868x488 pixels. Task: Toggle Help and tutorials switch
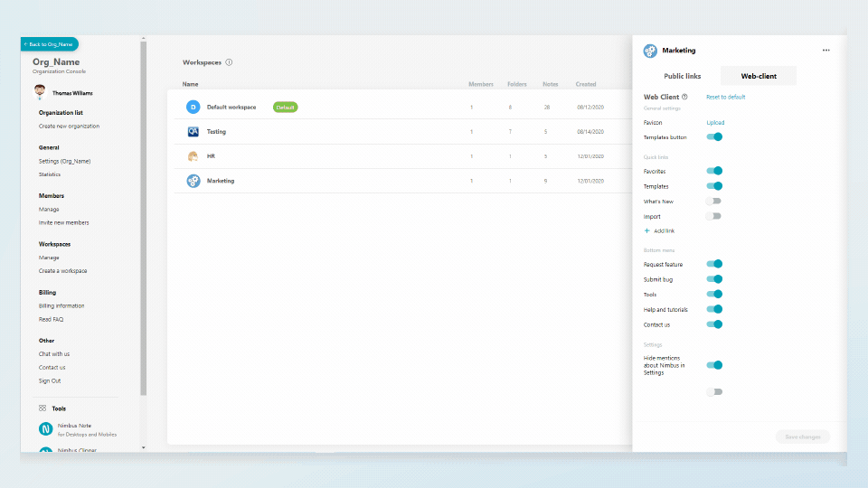(714, 309)
